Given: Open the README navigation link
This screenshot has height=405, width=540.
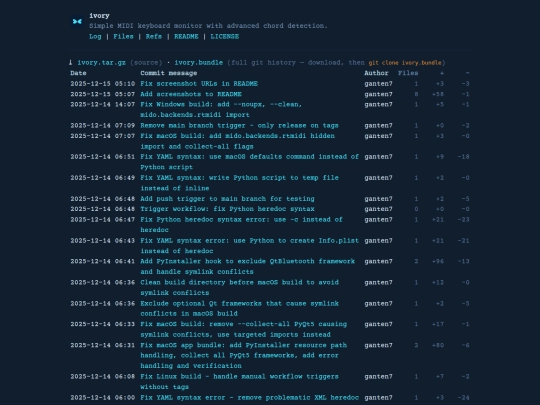Looking at the screenshot, I should [x=186, y=37].
